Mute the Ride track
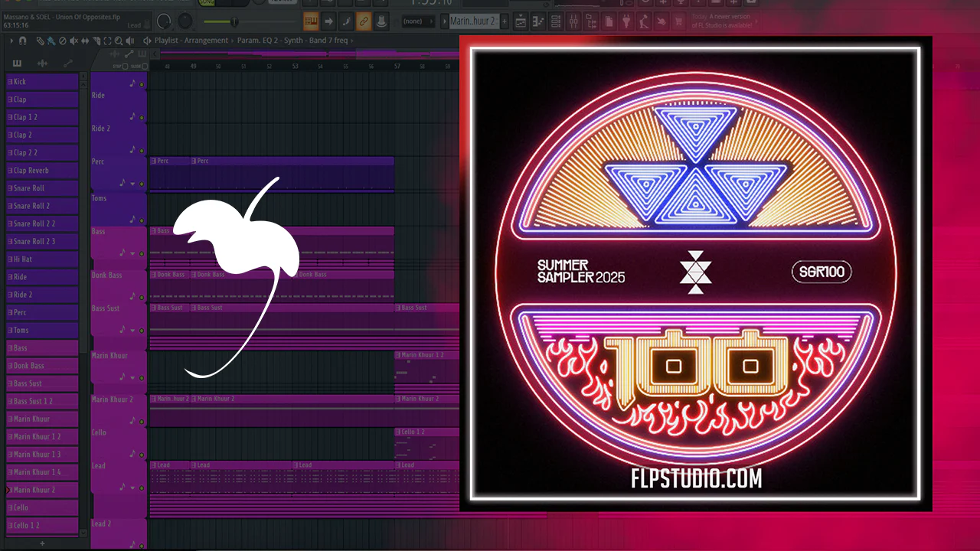The width and height of the screenshot is (980, 551). pyautogui.click(x=142, y=117)
